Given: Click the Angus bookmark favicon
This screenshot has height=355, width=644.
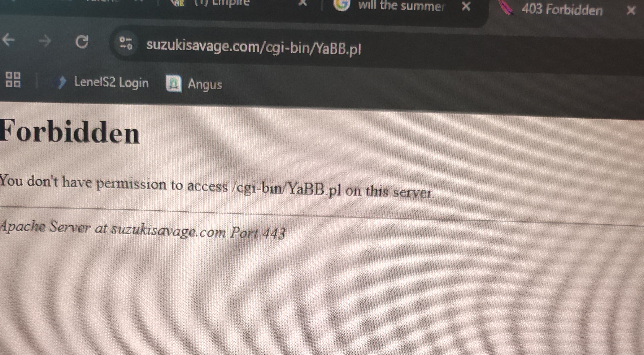Looking at the screenshot, I should (x=174, y=84).
